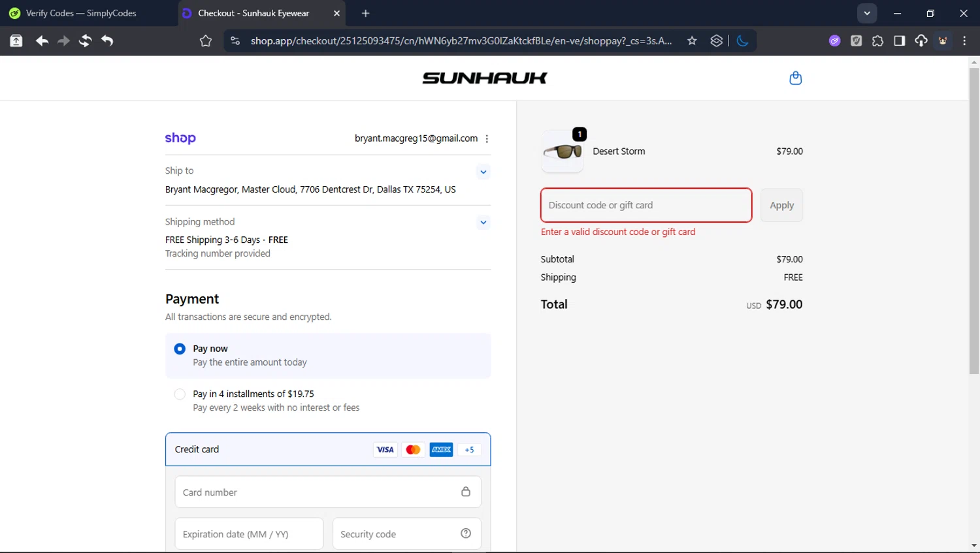Expand the Shipping method section
The image size is (980, 553).
point(483,223)
